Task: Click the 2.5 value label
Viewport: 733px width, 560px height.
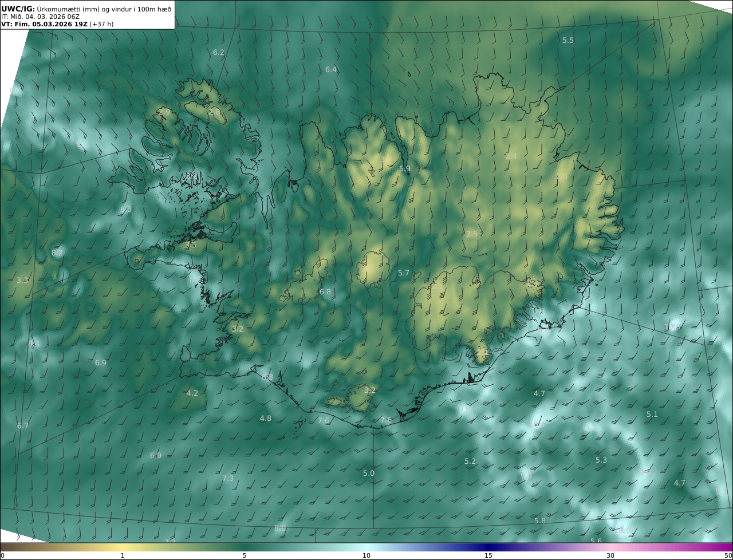Action: click(472, 234)
